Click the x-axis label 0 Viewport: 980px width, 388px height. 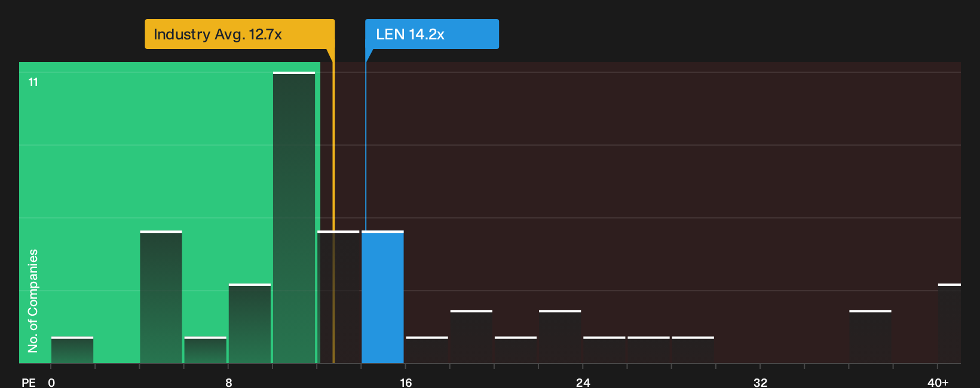(51, 383)
